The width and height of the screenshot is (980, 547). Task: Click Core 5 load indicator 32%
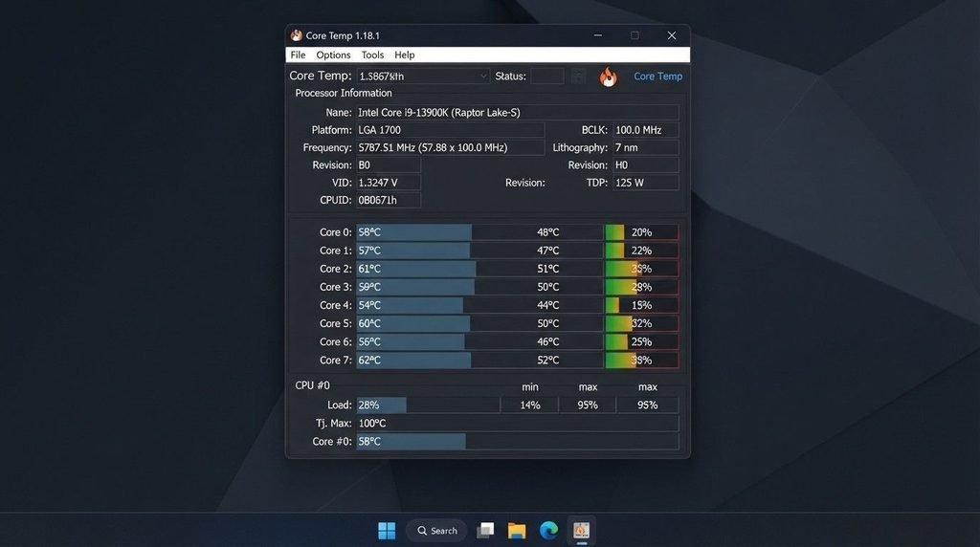pyautogui.click(x=641, y=323)
